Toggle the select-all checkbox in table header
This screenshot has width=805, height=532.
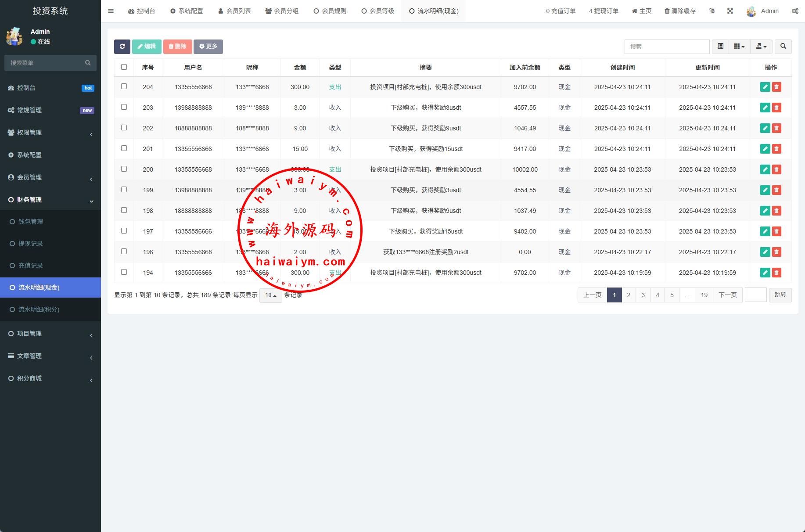pos(124,67)
